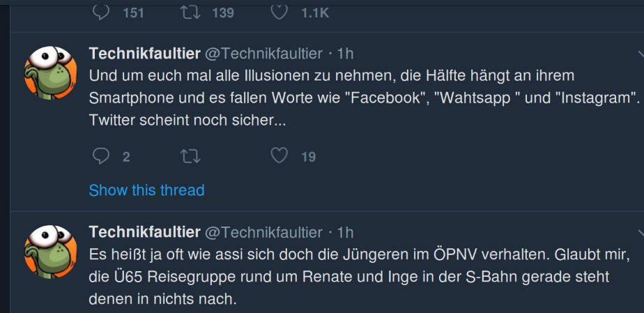Click "Show this thread" link
Screen dimensions: 644x313
tap(146, 190)
